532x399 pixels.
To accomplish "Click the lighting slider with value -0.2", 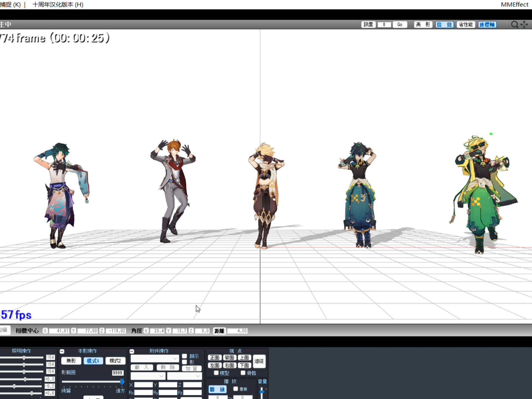I will 14,386.
